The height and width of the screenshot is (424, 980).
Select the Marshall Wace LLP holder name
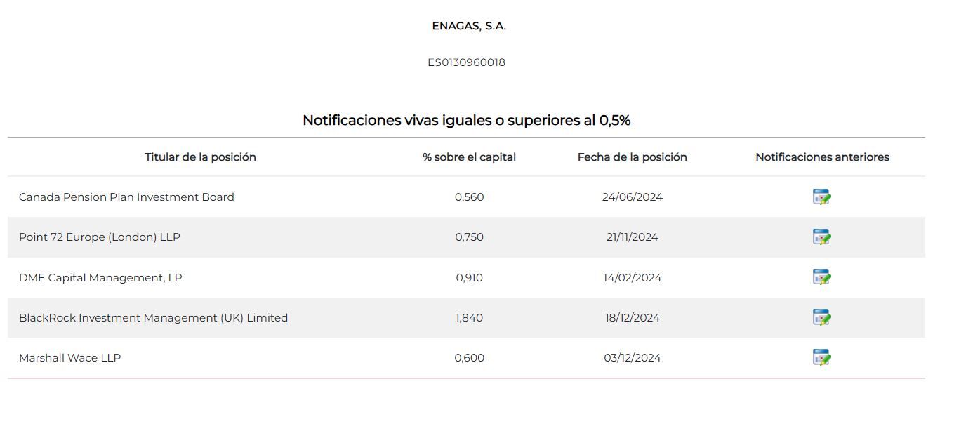(x=69, y=358)
